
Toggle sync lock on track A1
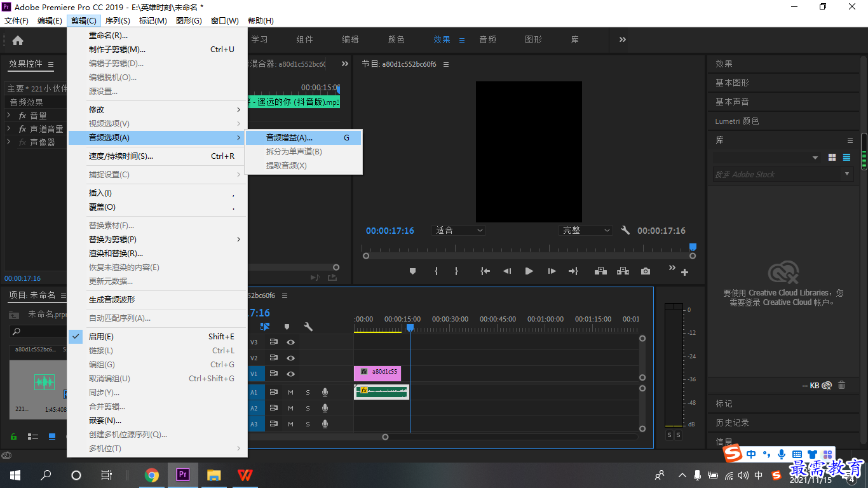pos(274,392)
